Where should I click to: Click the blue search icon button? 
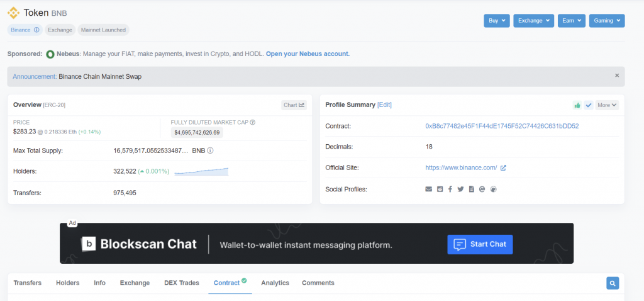coord(613,283)
